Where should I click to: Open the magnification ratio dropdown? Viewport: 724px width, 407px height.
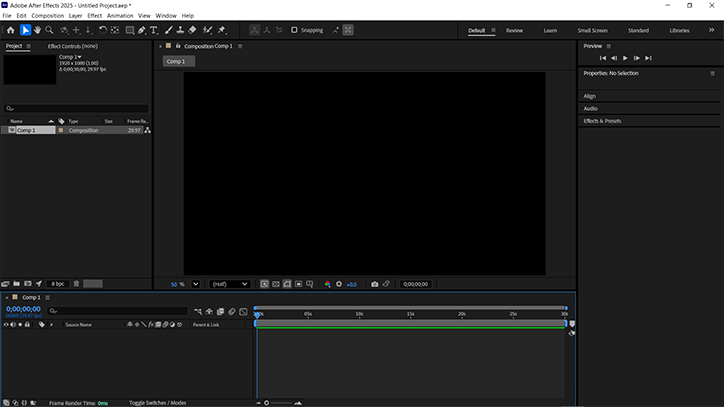coord(195,284)
